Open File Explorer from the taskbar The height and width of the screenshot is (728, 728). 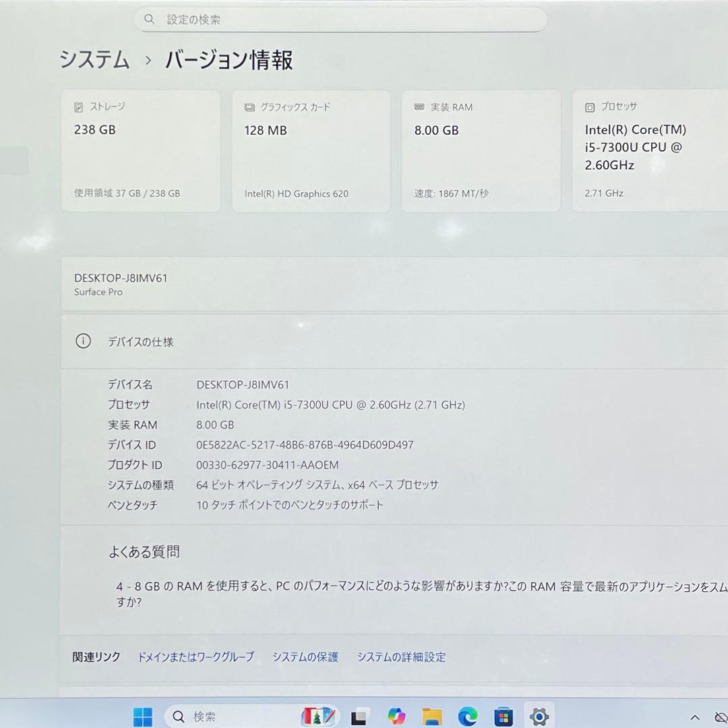pyautogui.click(x=433, y=716)
